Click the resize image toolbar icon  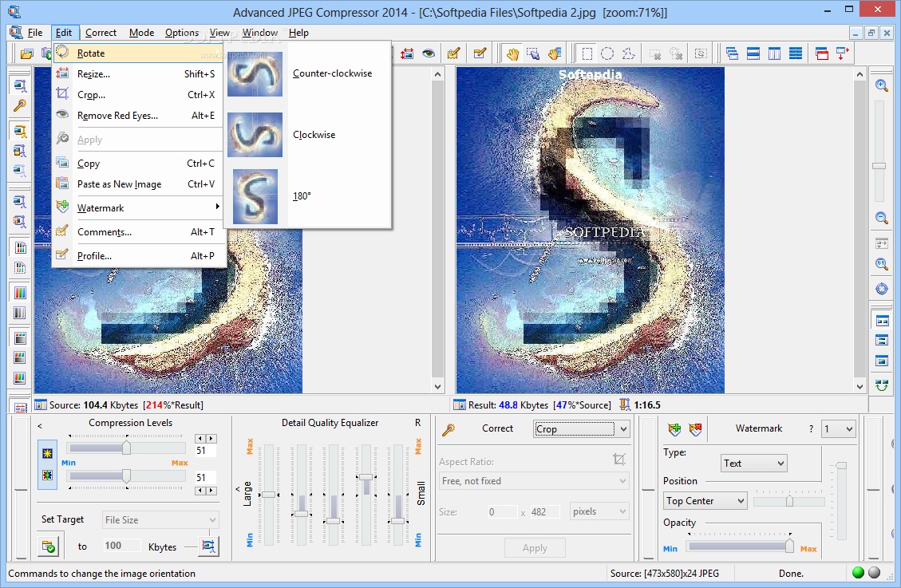[407, 54]
